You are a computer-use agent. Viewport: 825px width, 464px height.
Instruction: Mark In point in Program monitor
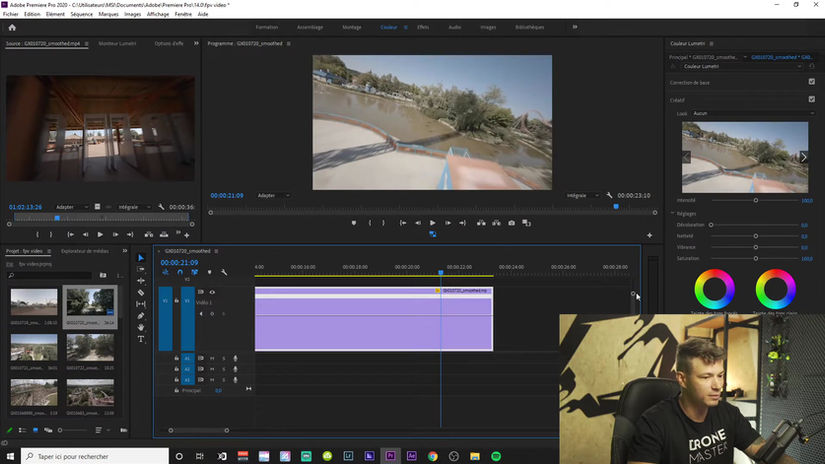[x=370, y=223]
